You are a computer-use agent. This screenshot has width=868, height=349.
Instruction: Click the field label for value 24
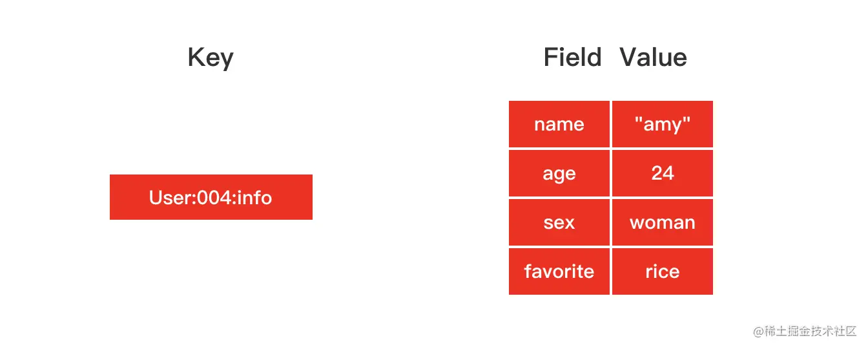pos(559,173)
